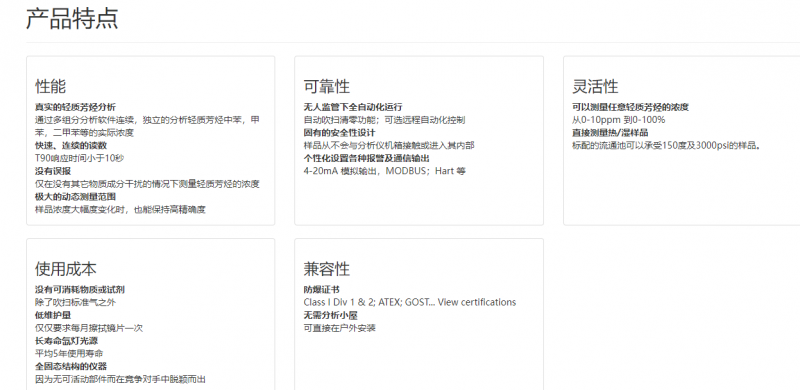The image size is (800, 390).
Task: Click the 可以测量任意轻质芳烃的浓度 heading
Action: click(x=630, y=107)
